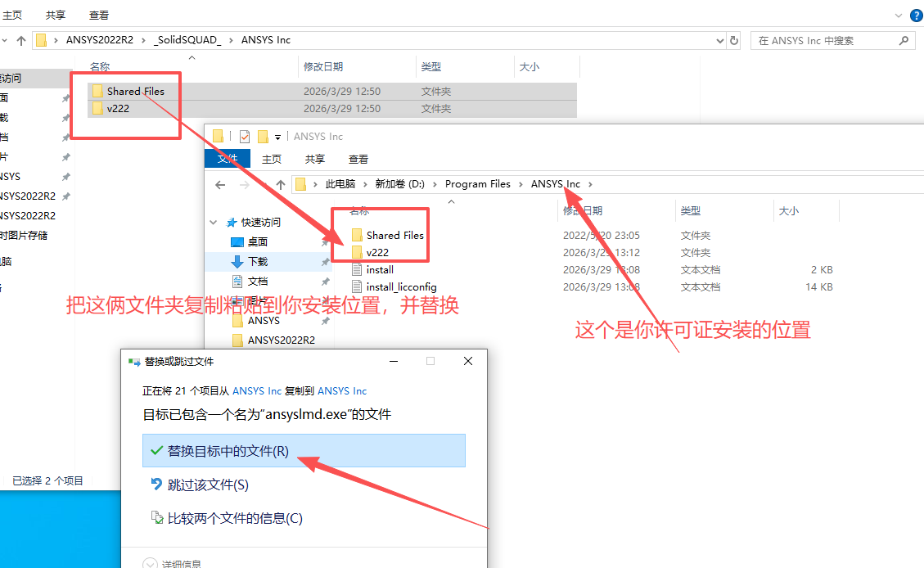Click the refresh icon next to address bar
The height and width of the screenshot is (568, 924).
734,39
